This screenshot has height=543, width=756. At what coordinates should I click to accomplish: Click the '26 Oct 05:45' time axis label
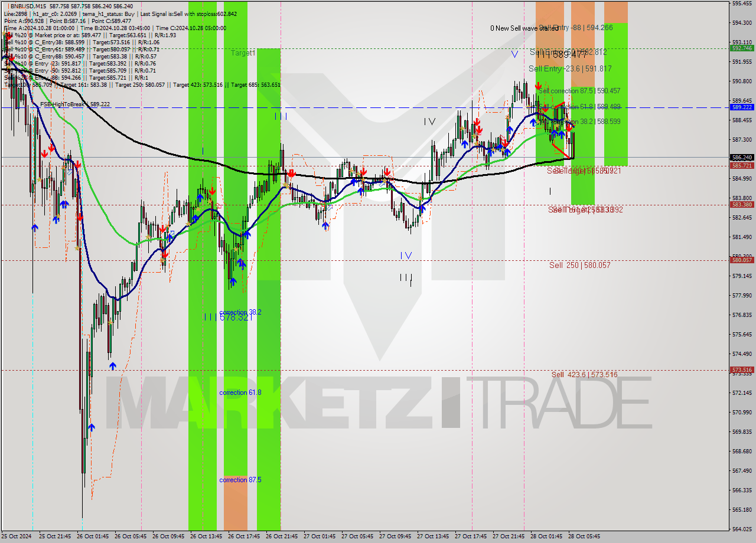(x=131, y=537)
